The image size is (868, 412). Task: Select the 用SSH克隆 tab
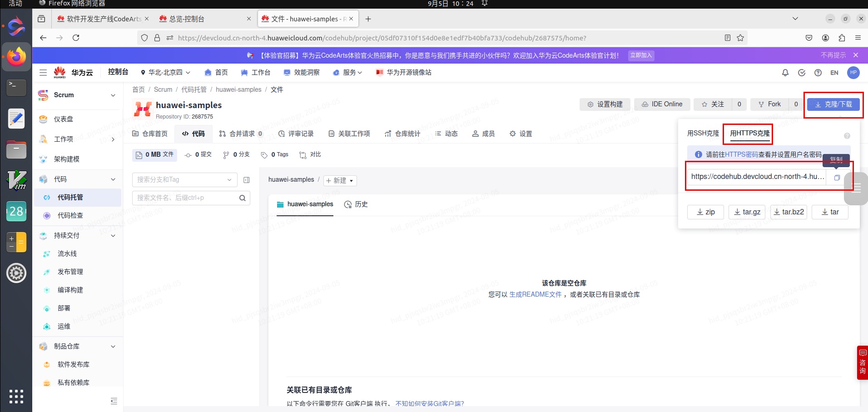(703, 133)
